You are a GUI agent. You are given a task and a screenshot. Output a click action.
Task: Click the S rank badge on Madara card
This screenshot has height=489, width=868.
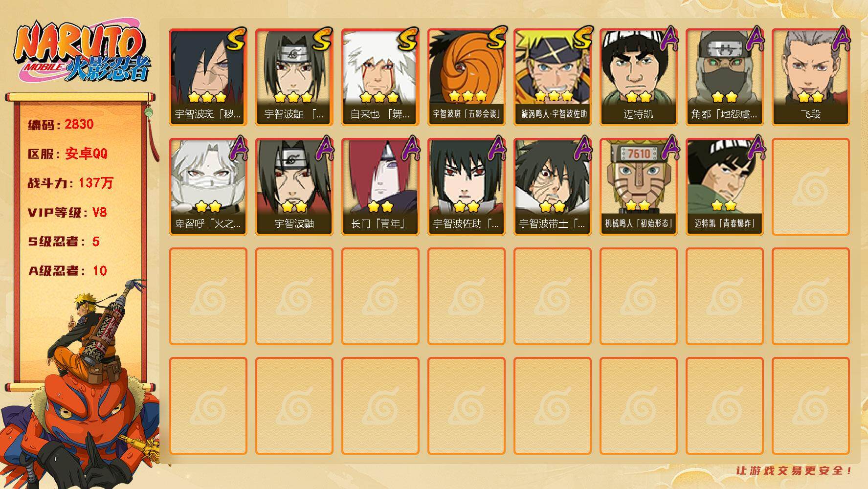[x=236, y=39]
